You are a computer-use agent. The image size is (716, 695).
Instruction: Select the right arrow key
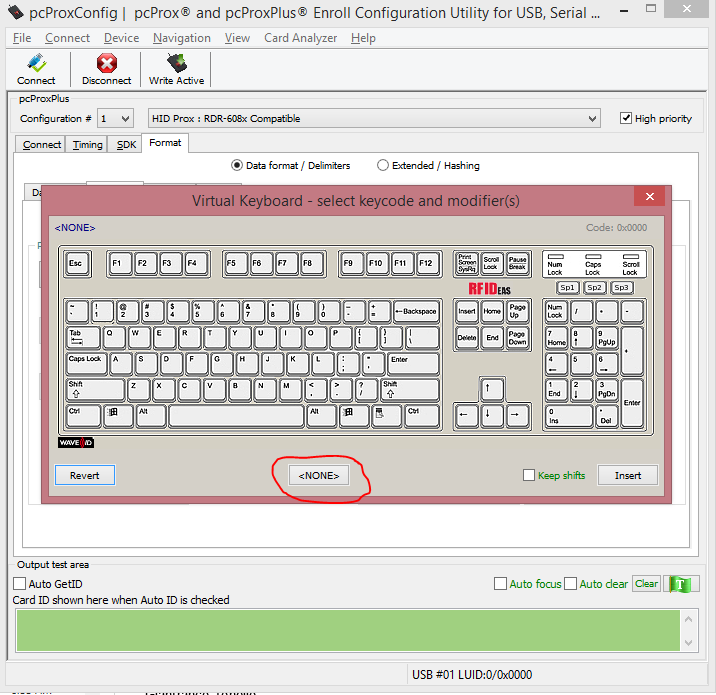point(517,416)
